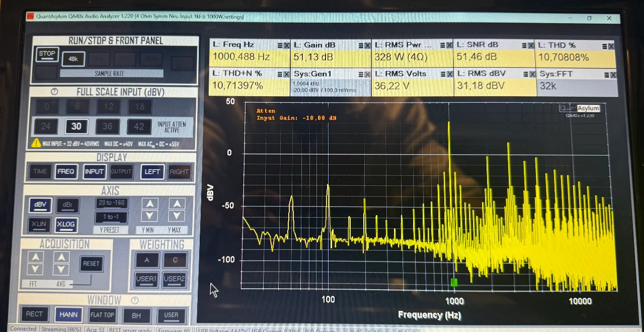Toggle the FREQ display button
The image size is (644, 332).
[x=66, y=171]
